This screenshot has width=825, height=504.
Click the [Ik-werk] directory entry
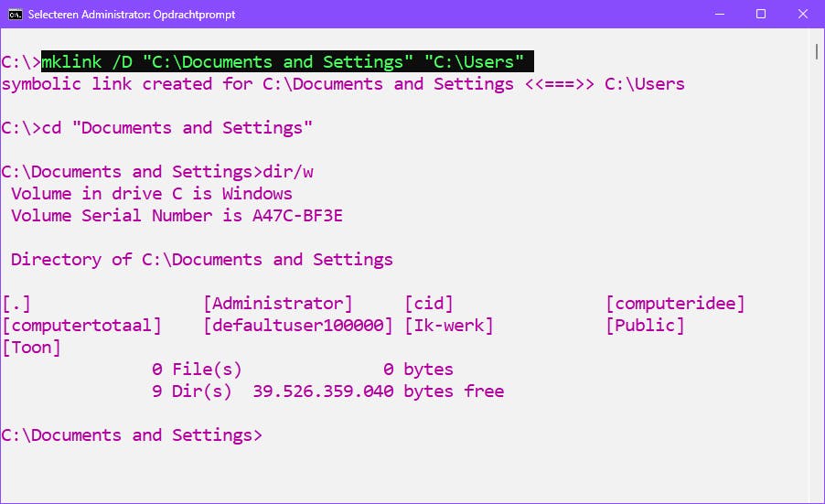coord(449,326)
